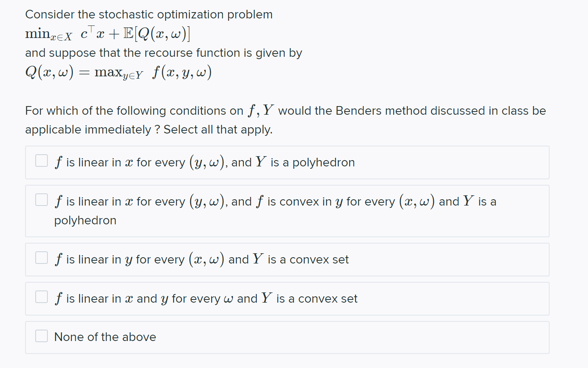Click the stochastic optimization problem heading

pyautogui.click(x=149, y=14)
